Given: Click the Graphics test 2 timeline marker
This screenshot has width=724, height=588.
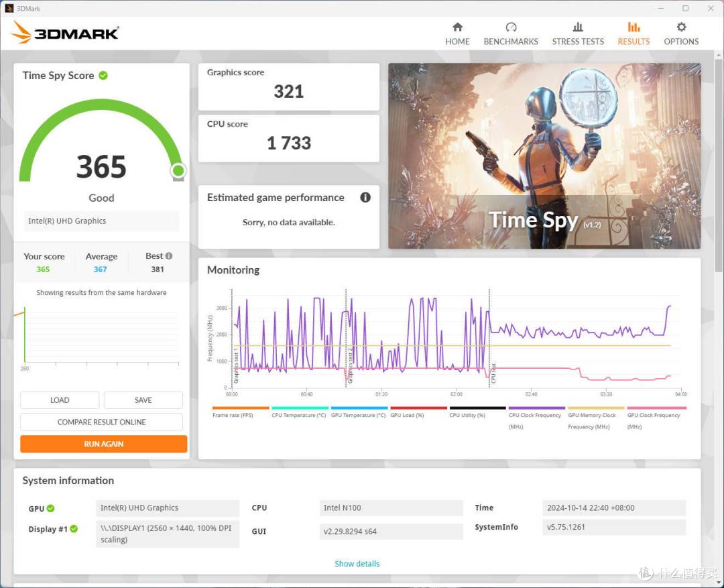Looking at the screenshot, I should (350, 365).
